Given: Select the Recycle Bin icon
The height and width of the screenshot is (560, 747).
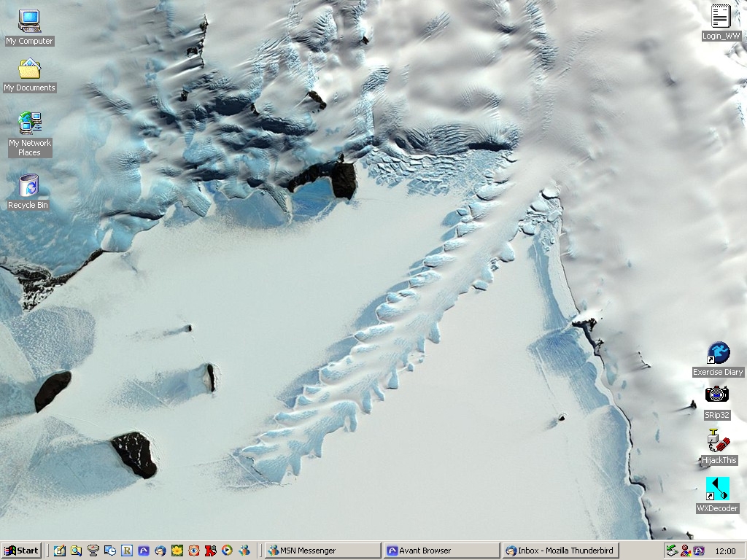Looking at the screenshot, I should tap(28, 192).
